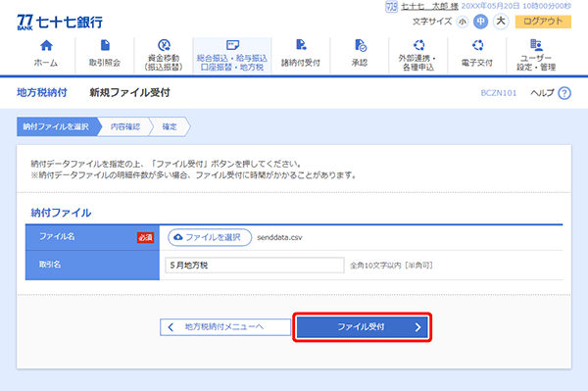Viewport: 588px width, 391px height.
Task: Click the 七十七 太郎 様 user name link
Action: [429, 7]
